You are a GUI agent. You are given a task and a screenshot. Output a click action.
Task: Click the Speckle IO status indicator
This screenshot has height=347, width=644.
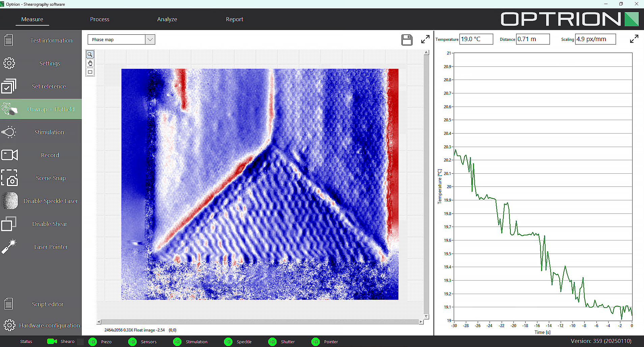(x=228, y=342)
